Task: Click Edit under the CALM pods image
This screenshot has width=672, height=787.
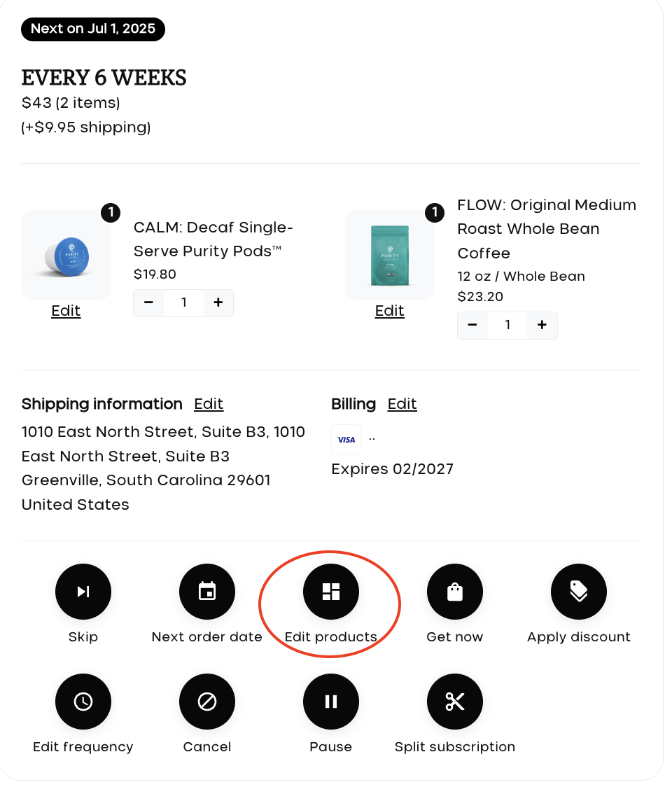Action: 66,311
